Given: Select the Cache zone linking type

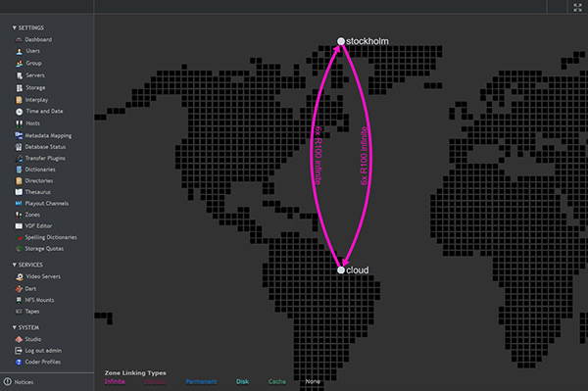Looking at the screenshot, I should [x=277, y=381].
